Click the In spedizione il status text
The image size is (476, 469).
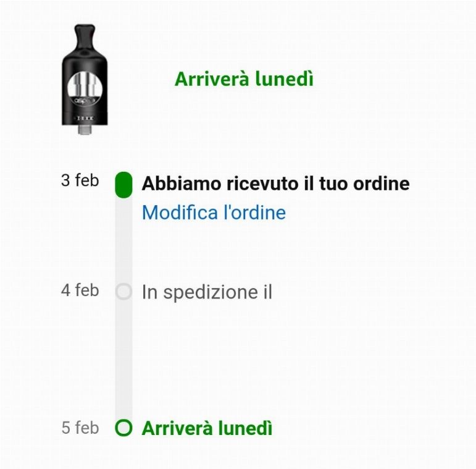[x=207, y=292]
